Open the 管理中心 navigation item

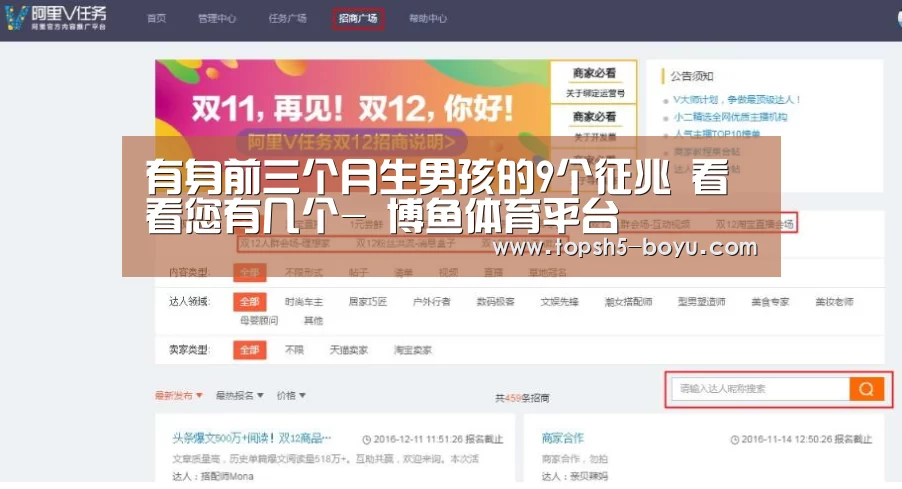point(217,18)
